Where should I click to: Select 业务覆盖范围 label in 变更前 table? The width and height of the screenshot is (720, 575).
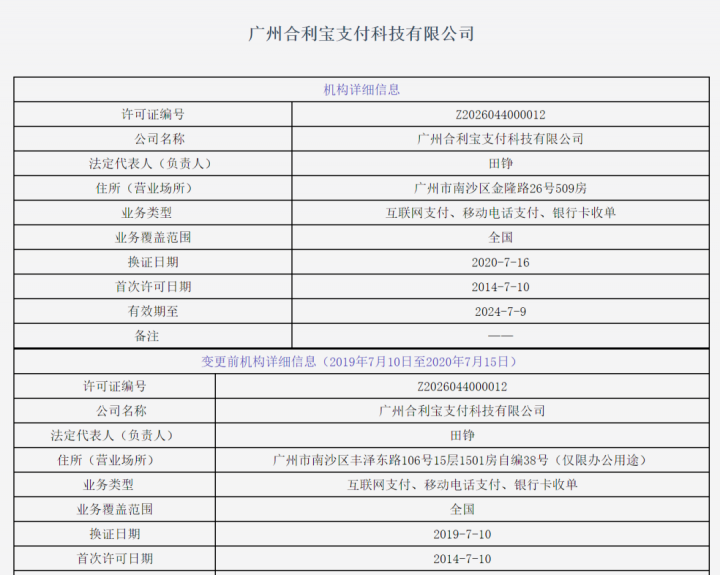coord(115,509)
